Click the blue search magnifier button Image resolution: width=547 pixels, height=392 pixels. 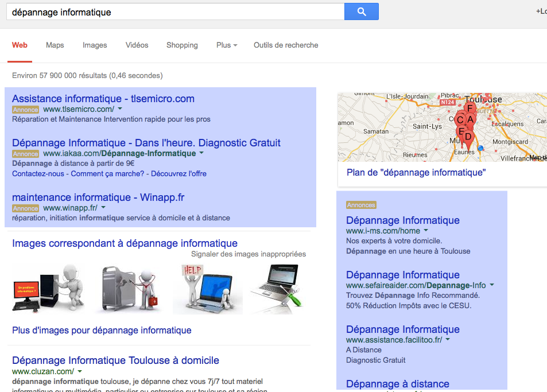click(362, 12)
